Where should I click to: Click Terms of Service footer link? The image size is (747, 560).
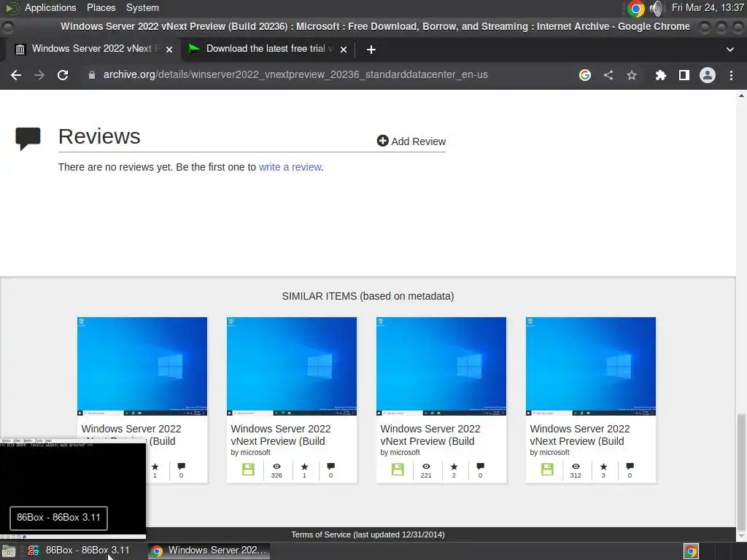point(368,534)
